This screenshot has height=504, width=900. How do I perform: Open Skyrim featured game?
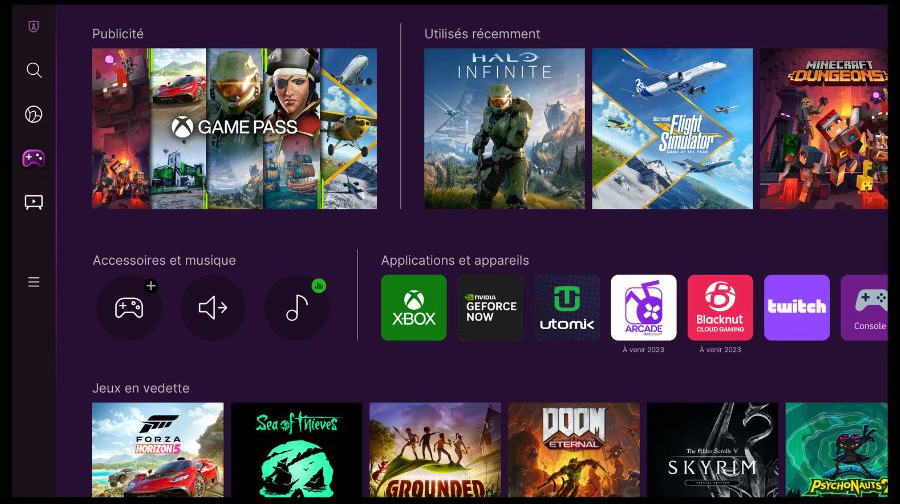(x=712, y=449)
